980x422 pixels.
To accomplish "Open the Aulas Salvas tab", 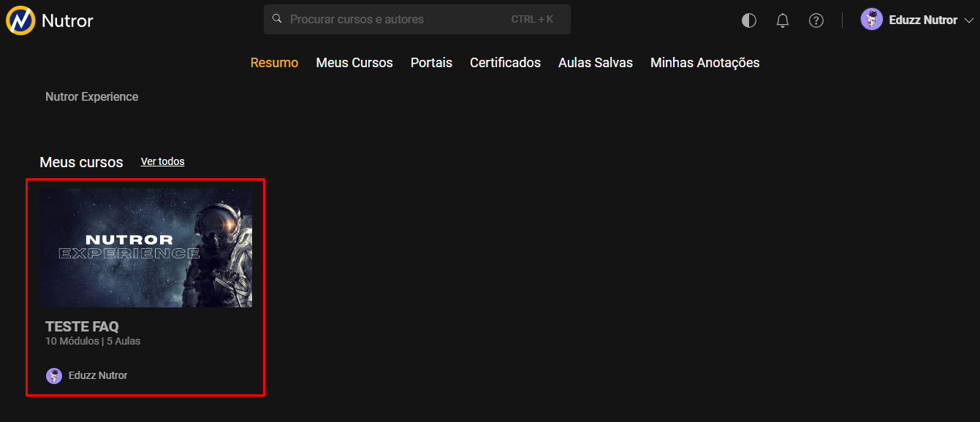I will (x=596, y=63).
